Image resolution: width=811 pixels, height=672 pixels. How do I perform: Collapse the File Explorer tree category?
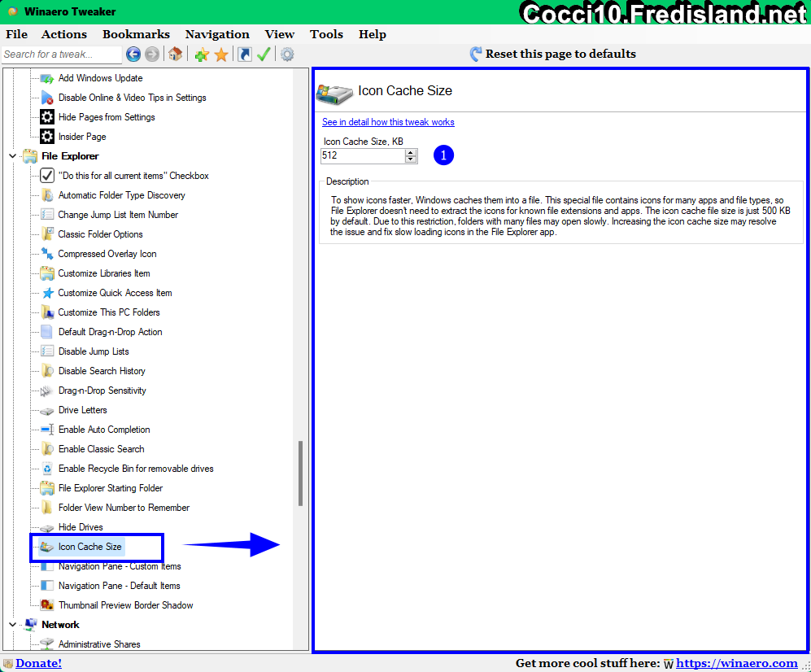click(x=12, y=155)
